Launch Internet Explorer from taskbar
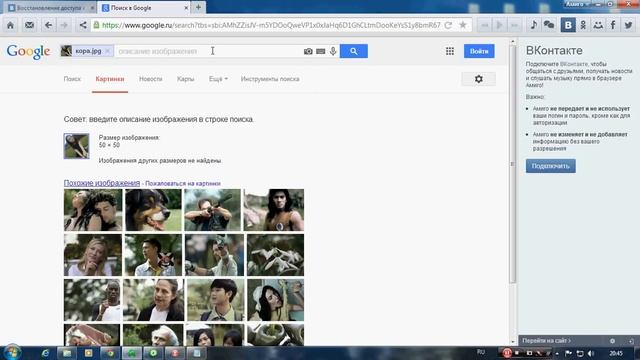The height and width of the screenshot is (360, 640). click(45, 353)
